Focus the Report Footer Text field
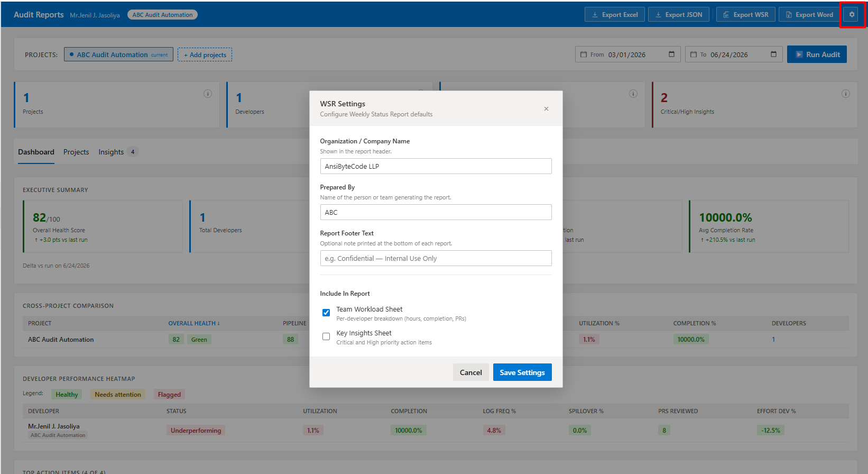 coord(436,258)
